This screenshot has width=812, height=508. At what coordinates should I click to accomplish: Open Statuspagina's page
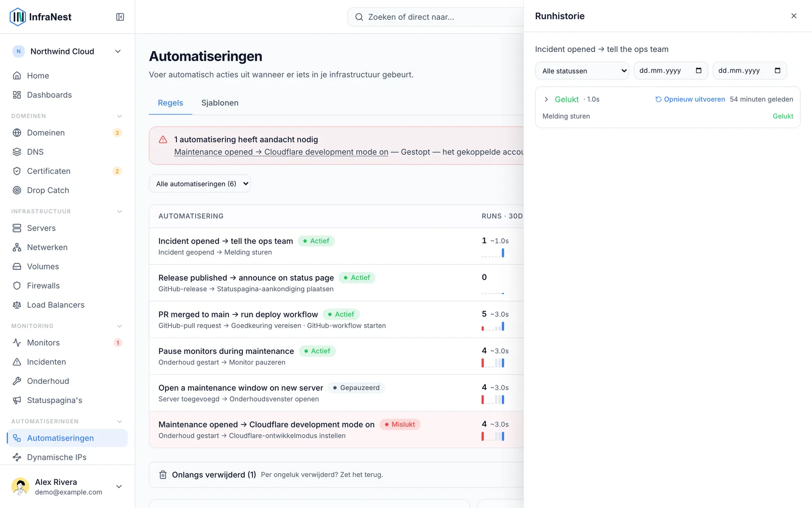(x=67, y=400)
